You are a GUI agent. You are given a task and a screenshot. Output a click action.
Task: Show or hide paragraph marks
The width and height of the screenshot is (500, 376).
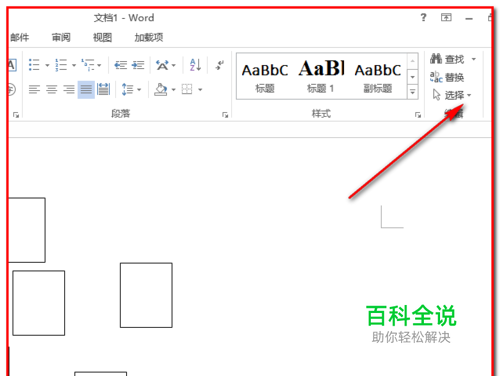coord(220,65)
